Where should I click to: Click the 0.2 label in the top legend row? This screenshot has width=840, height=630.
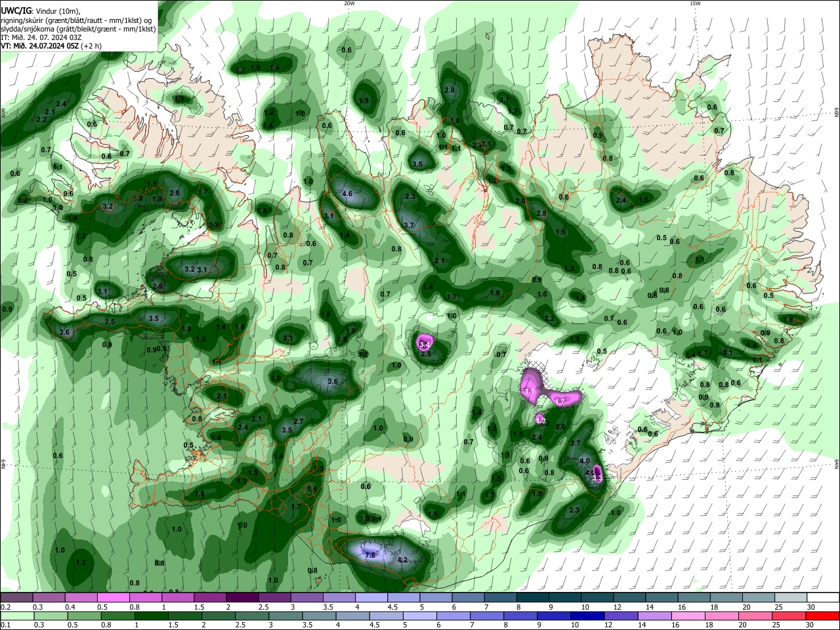pyautogui.click(x=6, y=607)
